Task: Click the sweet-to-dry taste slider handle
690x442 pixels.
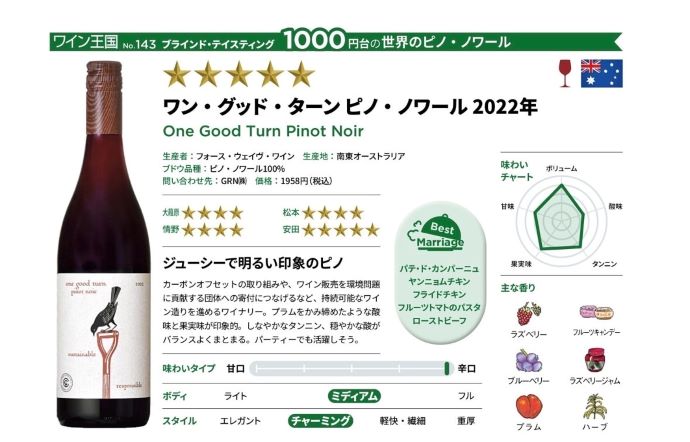Action: pyautogui.click(x=447, y=368)
